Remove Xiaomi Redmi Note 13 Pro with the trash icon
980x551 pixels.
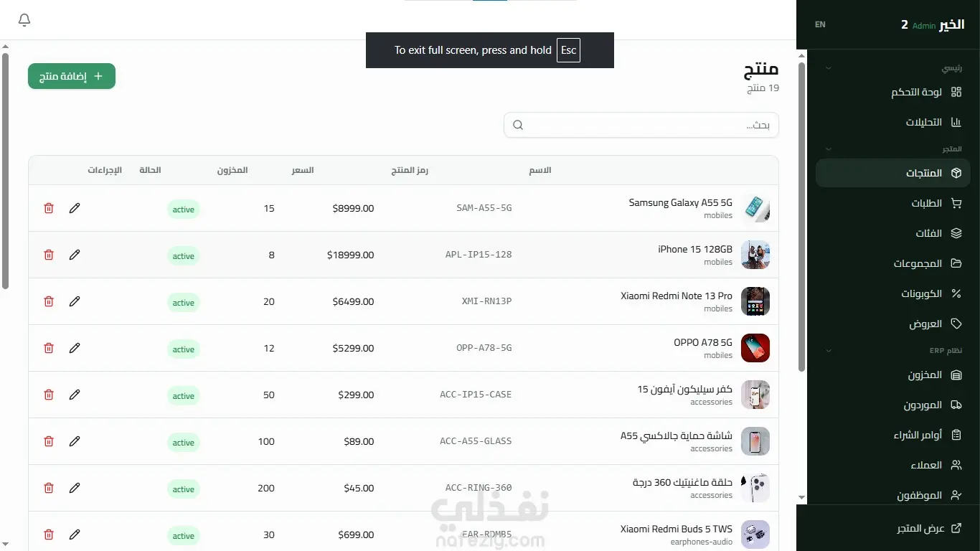pos(49,301)
